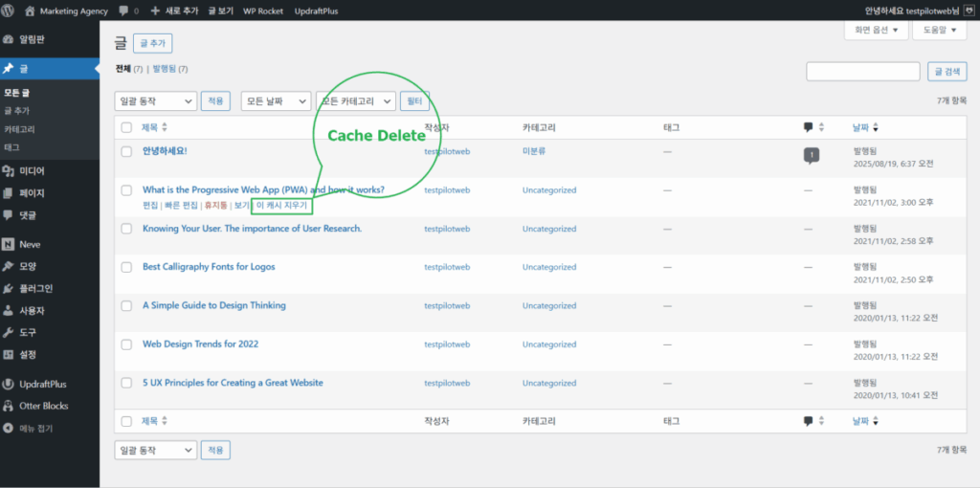
Task: Click the 알림판 dashboard icon in sidebar
Action: [9, 39]
